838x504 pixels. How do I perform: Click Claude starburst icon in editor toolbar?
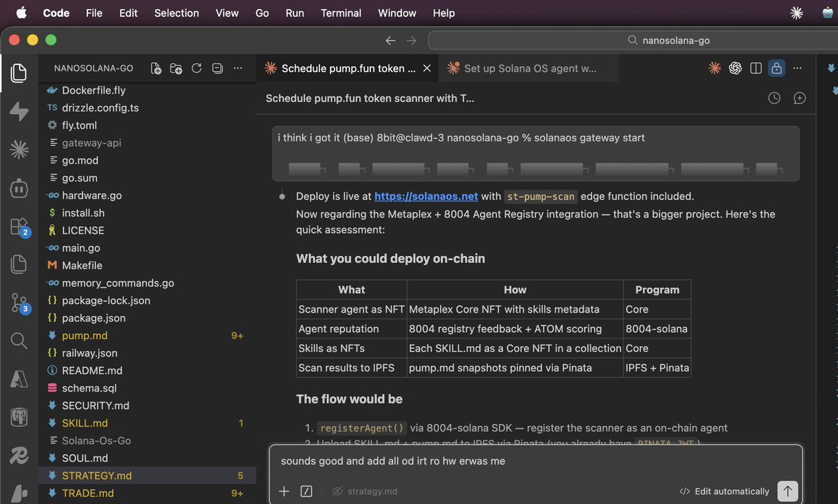[x=714, y=68]
